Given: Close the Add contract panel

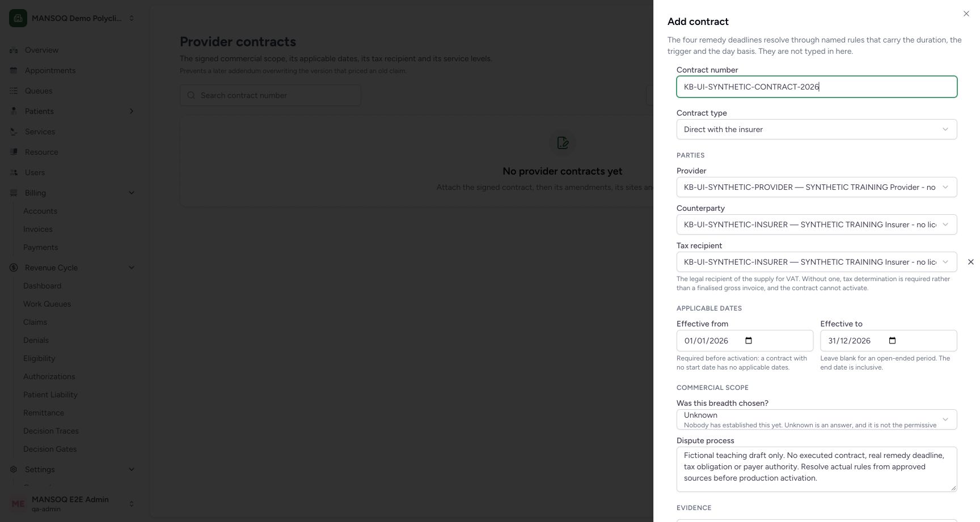Looking at the screenshot, I should pos(966,14).
